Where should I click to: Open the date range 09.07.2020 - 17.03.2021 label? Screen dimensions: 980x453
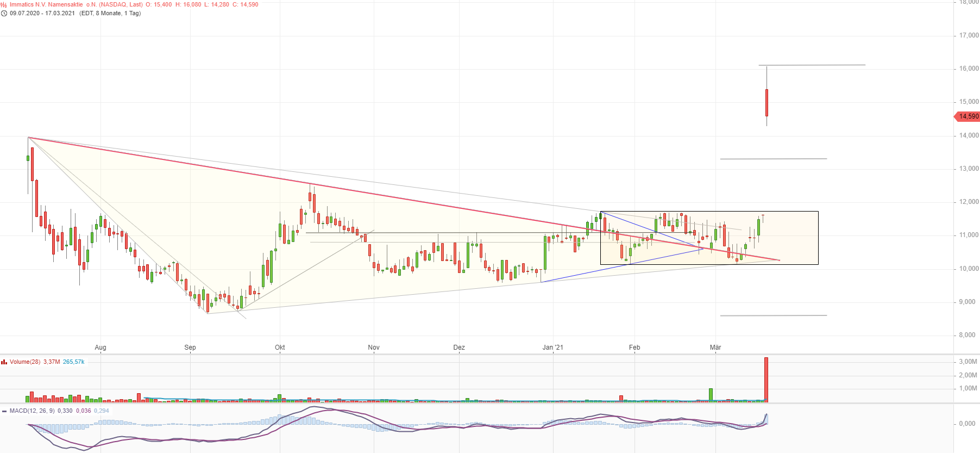click(x=42, y=13)
